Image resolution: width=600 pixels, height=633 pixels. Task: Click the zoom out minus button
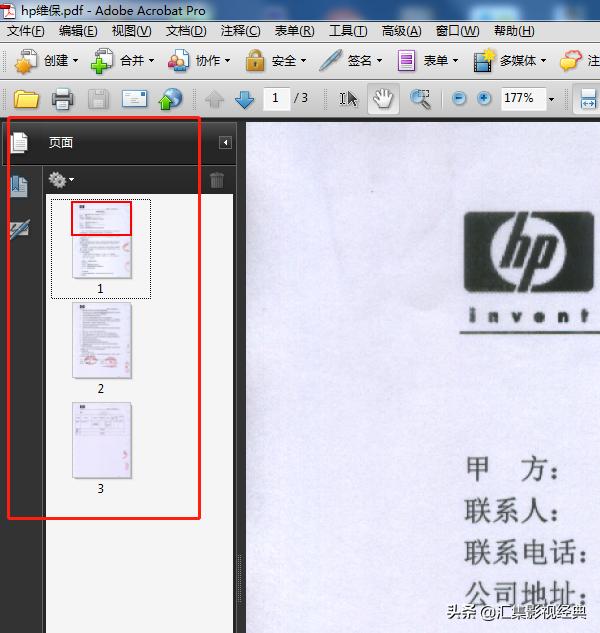459,99
